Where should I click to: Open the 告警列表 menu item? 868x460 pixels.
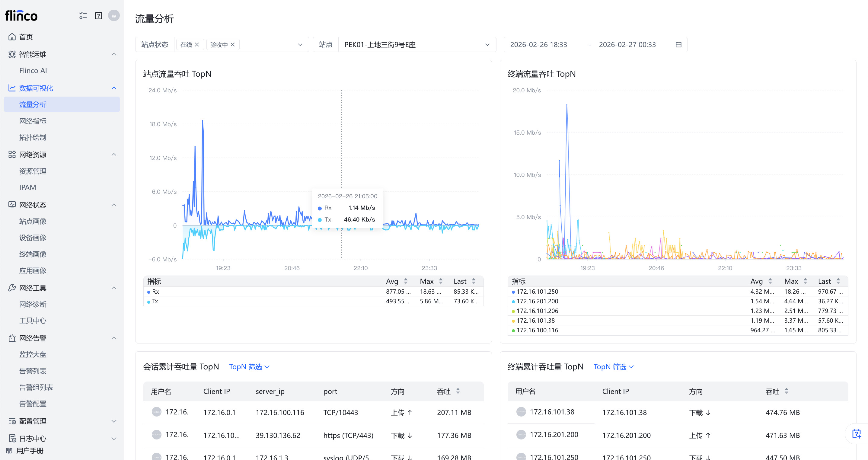33,371
